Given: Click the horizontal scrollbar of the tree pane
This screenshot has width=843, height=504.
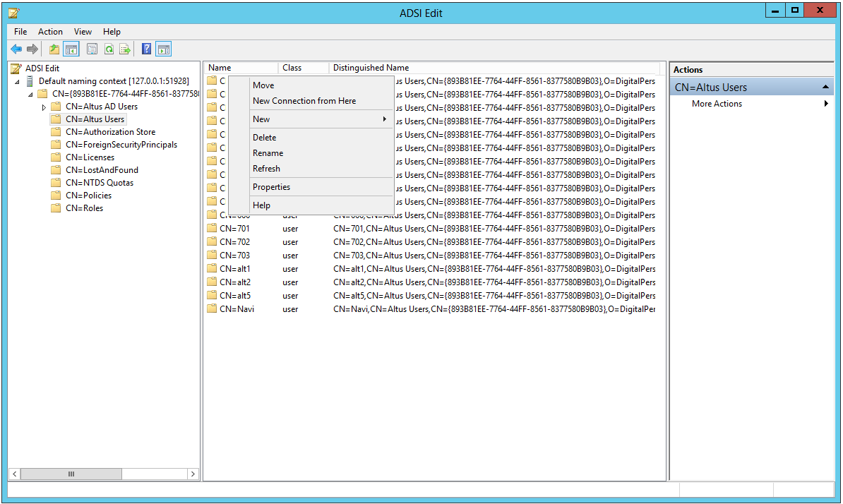Looking at the screenshot, I should coord(71,474).
